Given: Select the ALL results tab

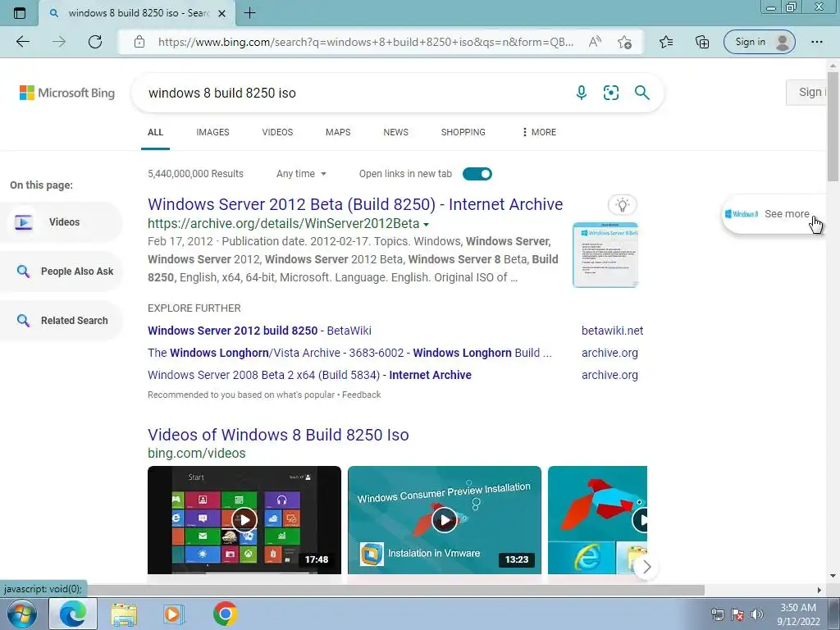Looking at the screenshot, I should (155, 132).
